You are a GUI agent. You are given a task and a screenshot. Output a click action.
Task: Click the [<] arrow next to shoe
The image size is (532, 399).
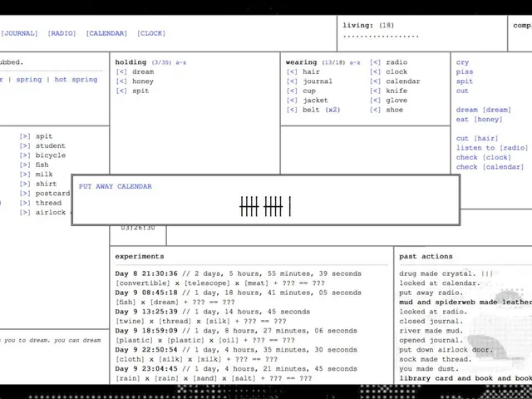pos(375,110)
